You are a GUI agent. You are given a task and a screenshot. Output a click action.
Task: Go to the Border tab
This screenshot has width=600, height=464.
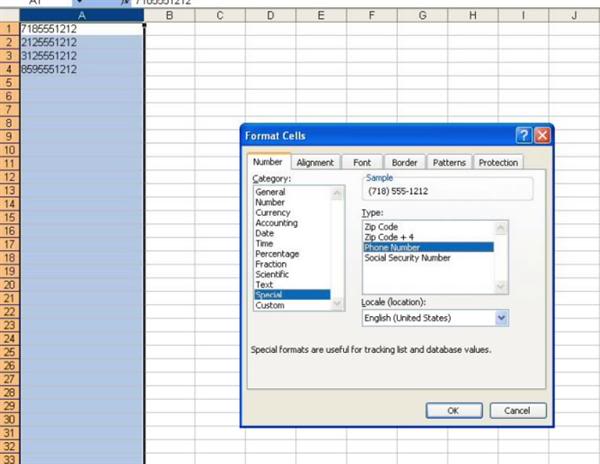click(404, 162)
